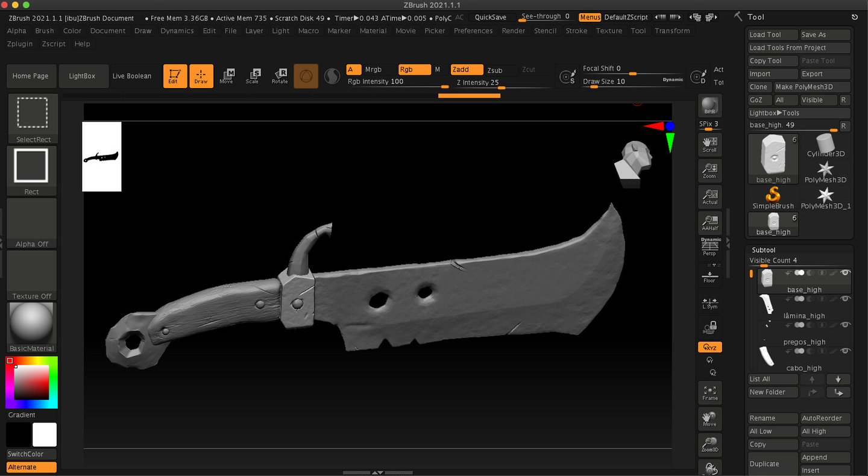Hide the lâmina_high subtool with eye icon
Image resolution: width=868 pixels, height=476 pixels.
[x=846, y=299]
